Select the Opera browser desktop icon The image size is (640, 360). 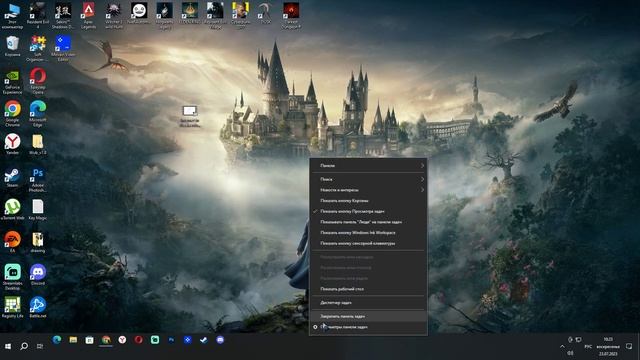click(38, 82)
